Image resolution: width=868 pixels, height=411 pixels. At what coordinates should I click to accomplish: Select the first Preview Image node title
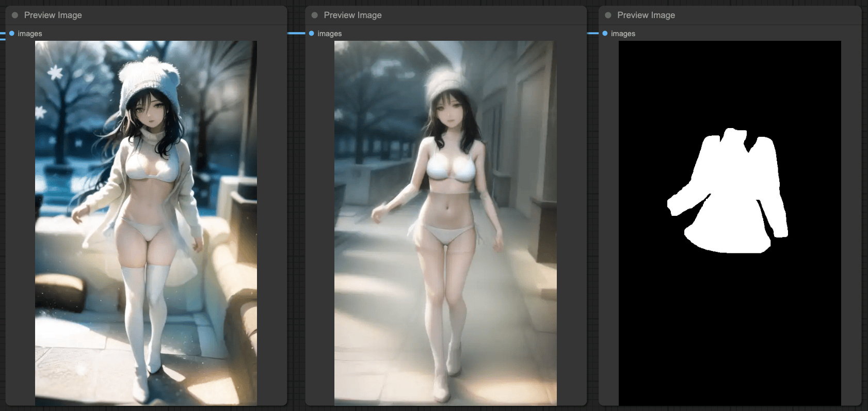53,15
